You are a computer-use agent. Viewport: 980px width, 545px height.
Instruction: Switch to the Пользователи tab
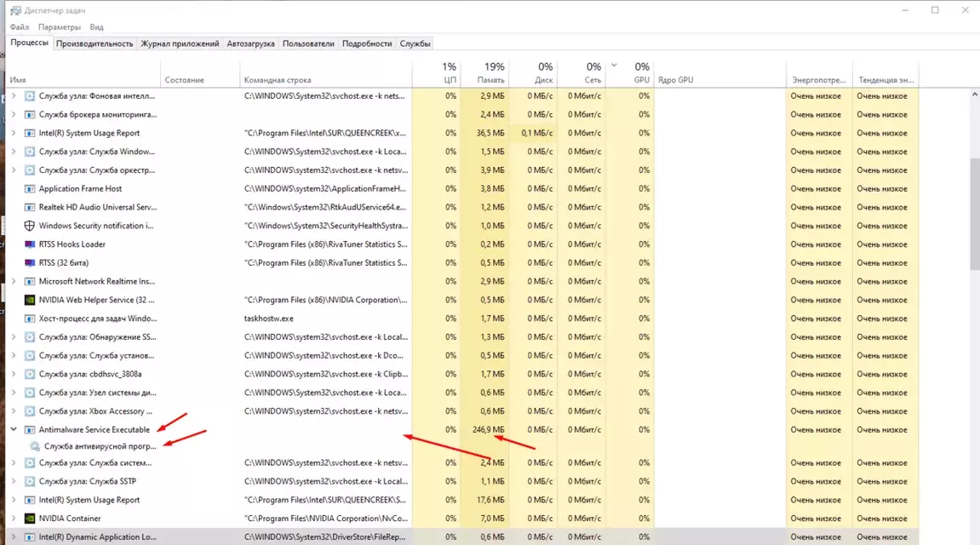(308, 43)
